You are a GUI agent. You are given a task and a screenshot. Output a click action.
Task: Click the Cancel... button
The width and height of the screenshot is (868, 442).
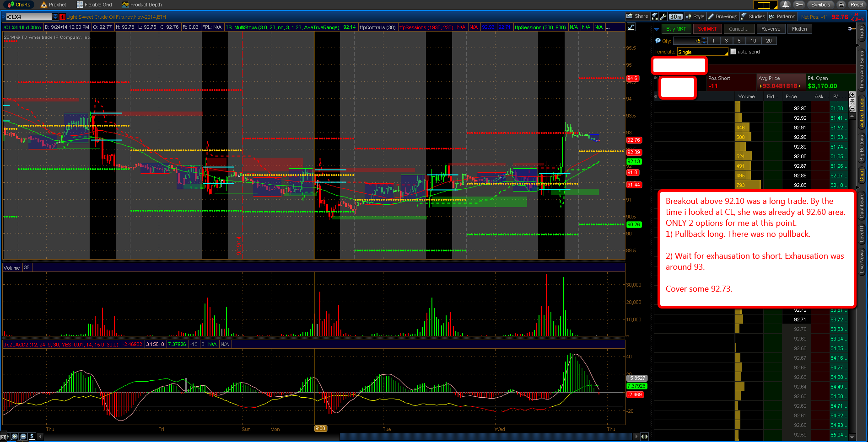[739, 29]
